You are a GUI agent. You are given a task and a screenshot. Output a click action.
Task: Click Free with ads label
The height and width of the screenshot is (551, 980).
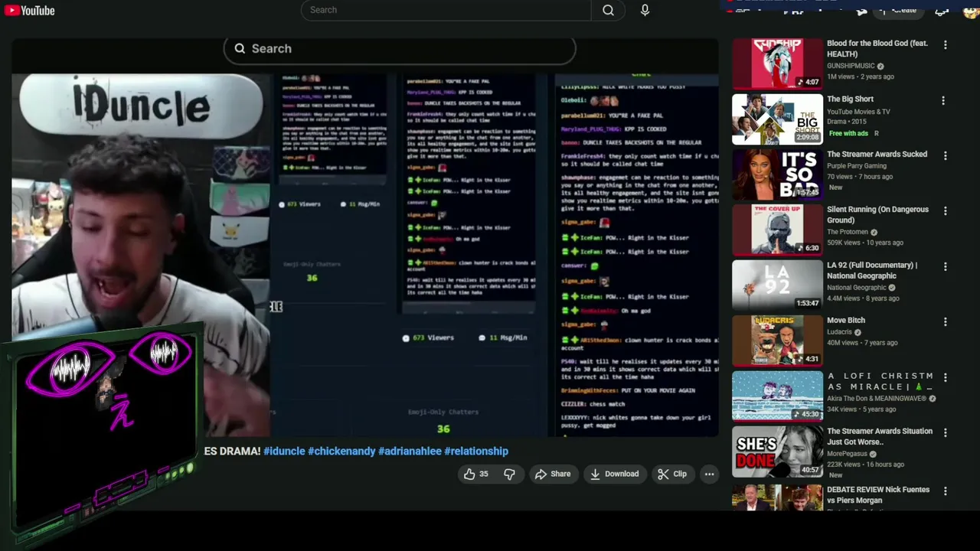pos(848,133)
